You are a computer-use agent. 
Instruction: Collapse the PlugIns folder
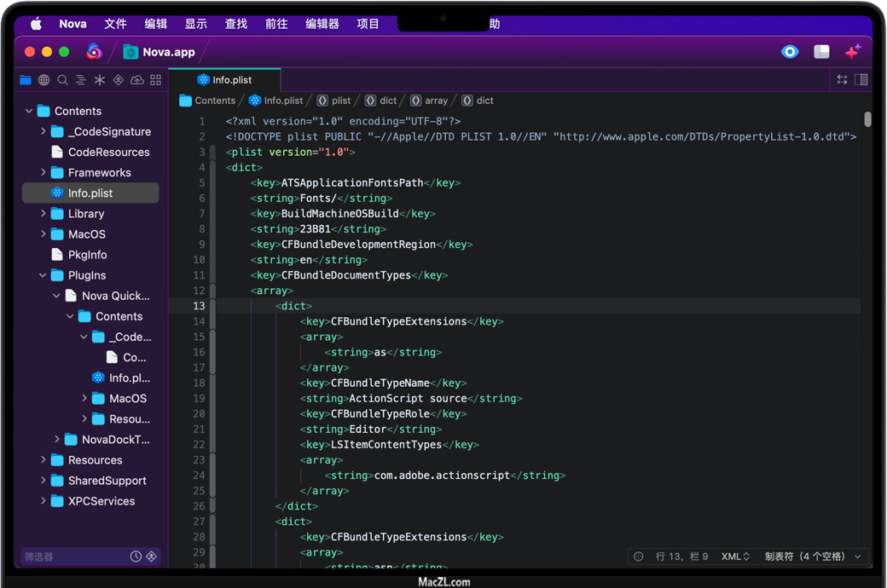[x=43, y=275]
